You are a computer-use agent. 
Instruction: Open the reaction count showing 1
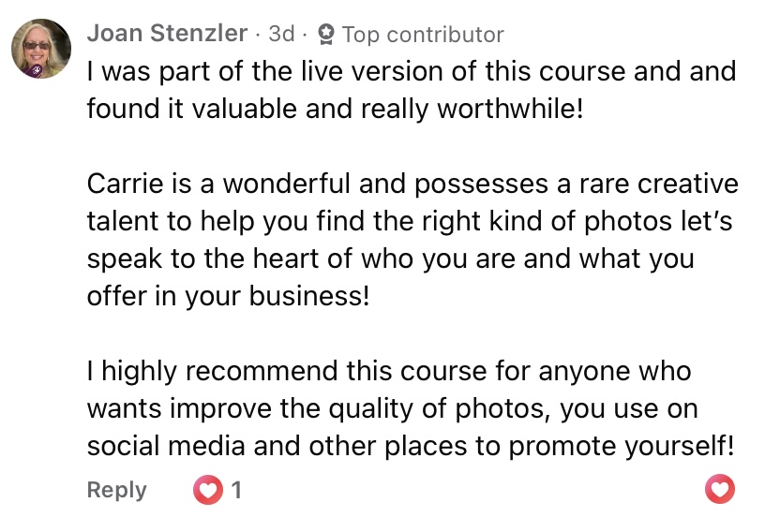click(x=236, y=489)
